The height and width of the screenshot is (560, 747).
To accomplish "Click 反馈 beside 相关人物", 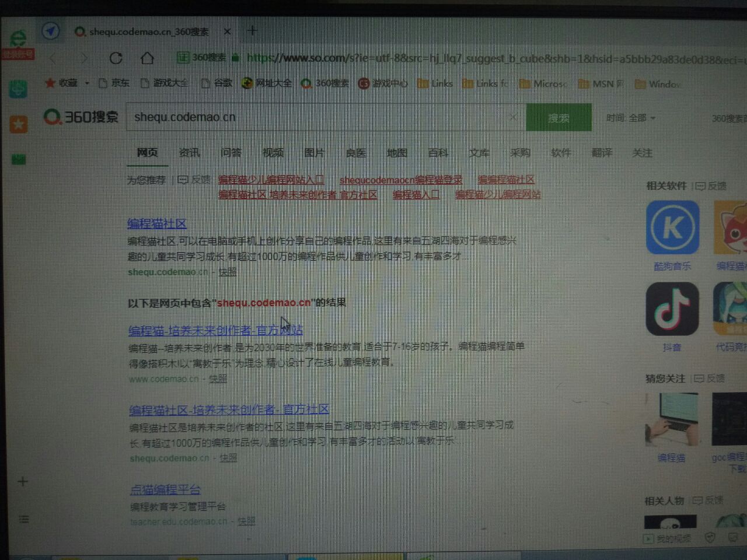I will coord(707,501).
